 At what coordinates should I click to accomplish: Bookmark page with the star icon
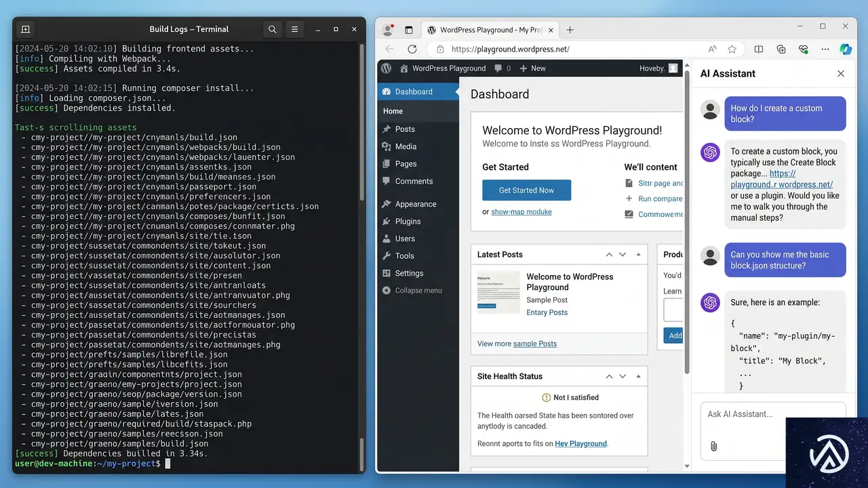coord(732,49)
